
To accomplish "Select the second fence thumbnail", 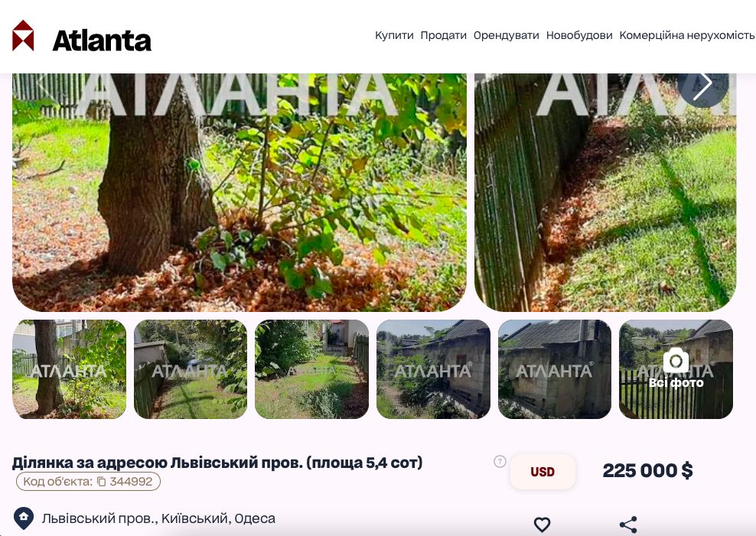I will point(191,369).
